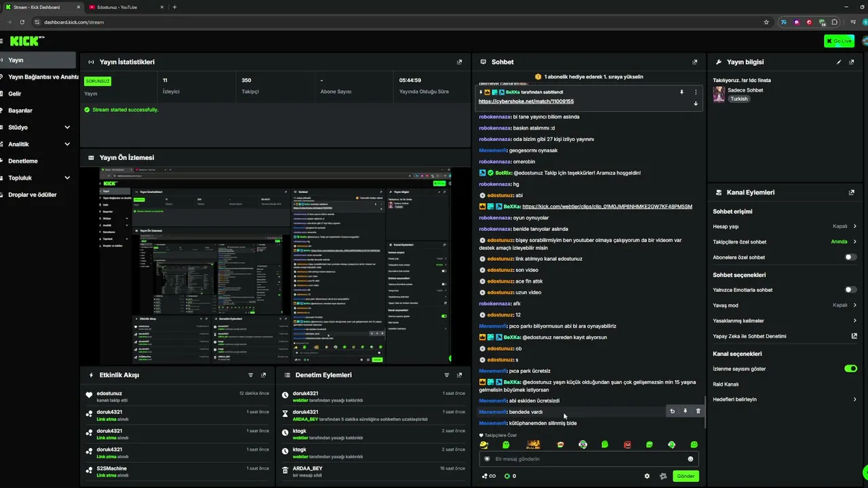
Task: Open Yayın Bağlantısı ve Anahtarı page
Action: click(38, 77)
